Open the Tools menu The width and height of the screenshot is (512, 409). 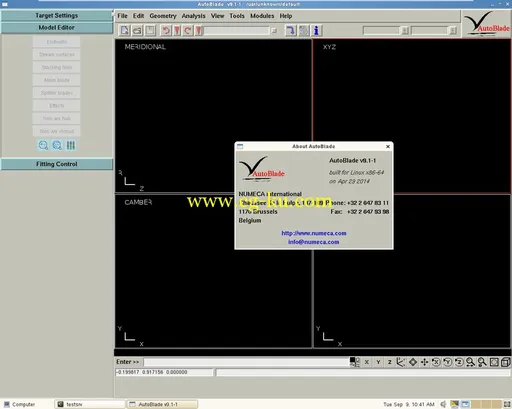[237, 16]
